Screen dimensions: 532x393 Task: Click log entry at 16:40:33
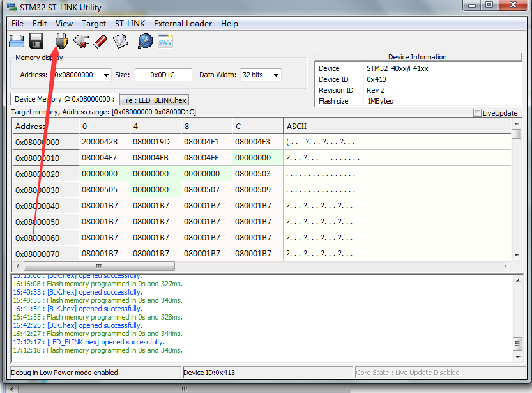[x=78, y=292]
